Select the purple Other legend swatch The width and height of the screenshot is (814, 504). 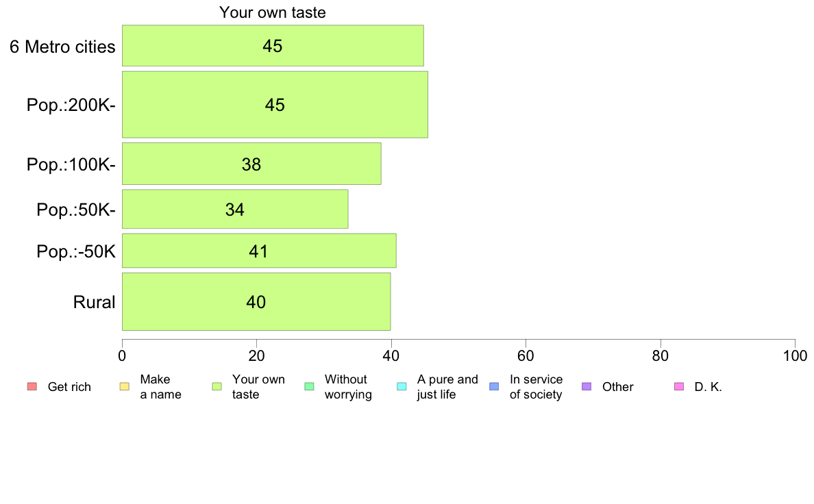tap(587, 387)
